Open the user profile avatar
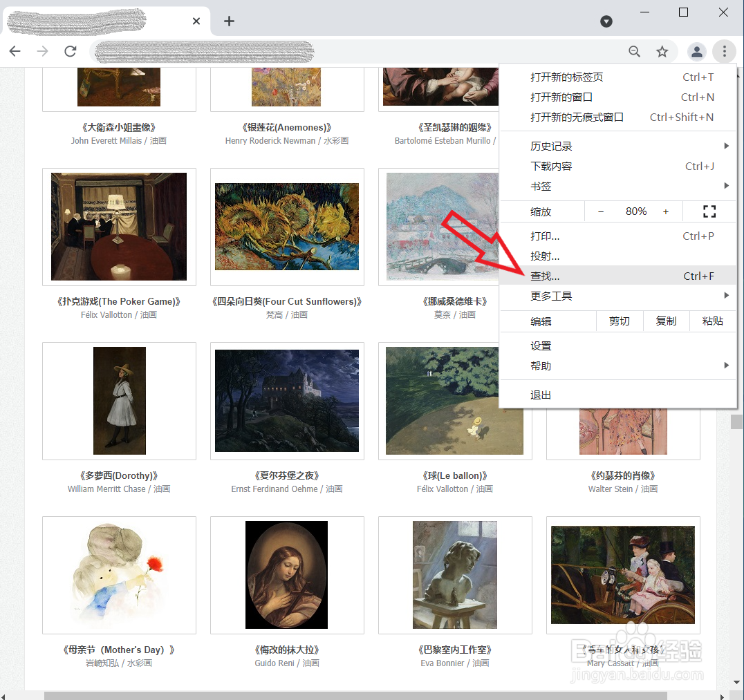The width and height of the screenshot is (744, 700). click(696, 51)
